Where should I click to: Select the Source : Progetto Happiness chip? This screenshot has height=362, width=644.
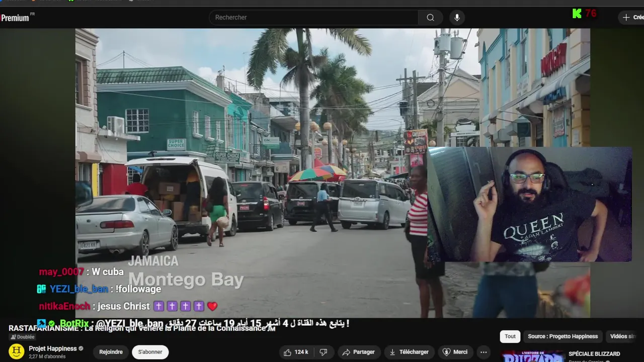563,336
